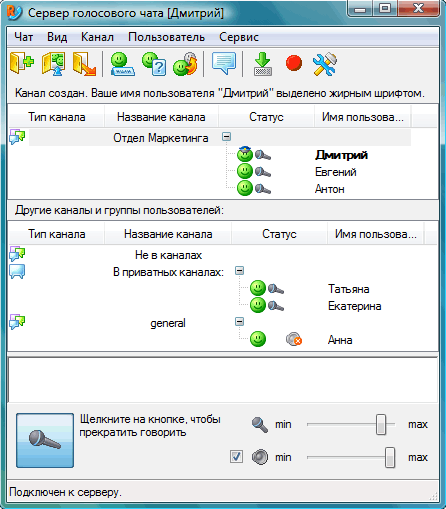446x509 pixels.
Task: Collapse the В приватных каналах group
Action: click(x=239, y=270)
